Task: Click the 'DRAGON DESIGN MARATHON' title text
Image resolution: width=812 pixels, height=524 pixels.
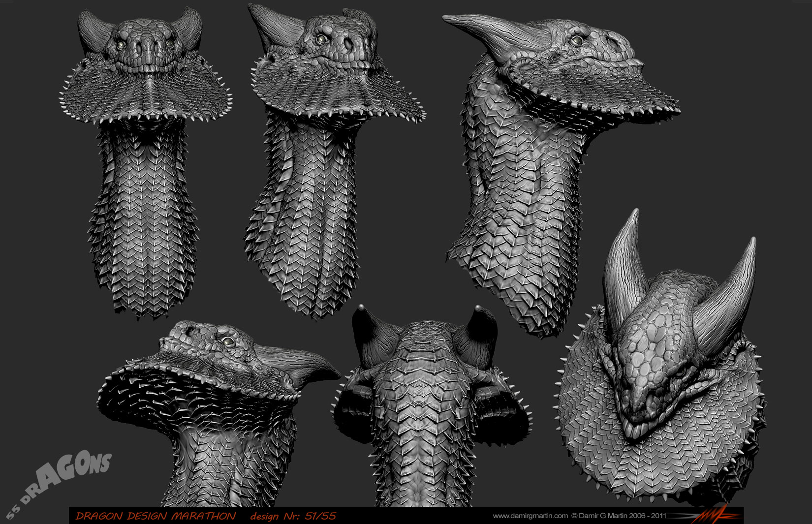Action: coord(156,516)
